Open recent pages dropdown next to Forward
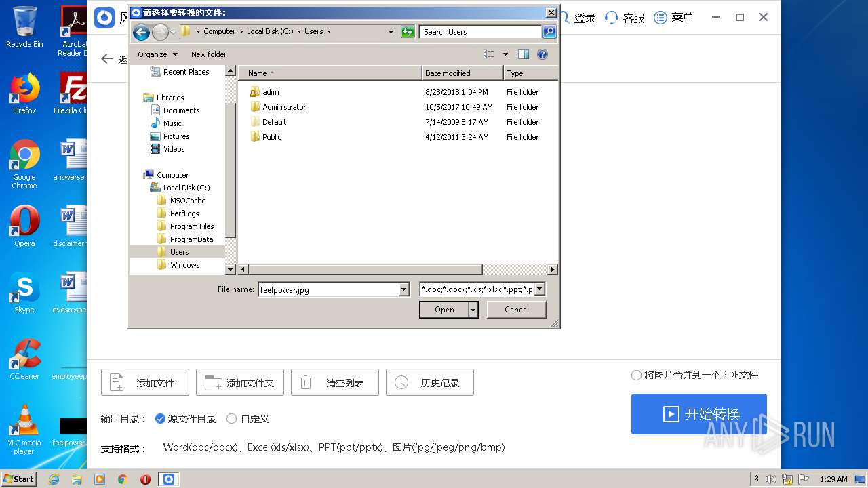The image size is (868, 488). tap(173, 32)
